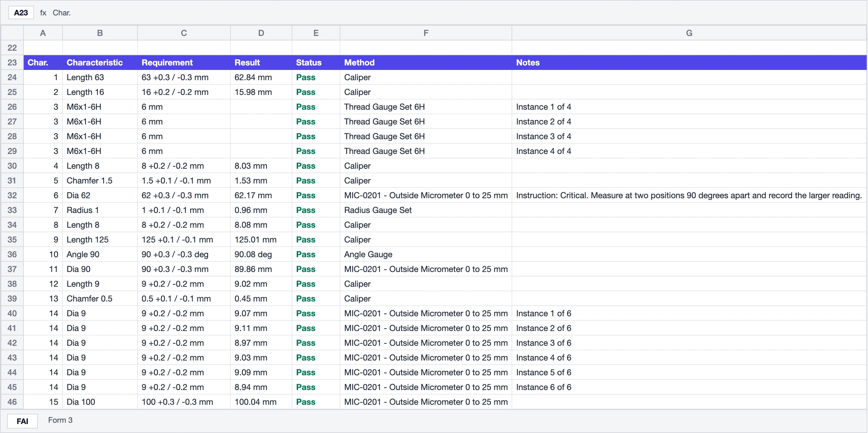Screen dimensions: 868x433
Task: Select row 22 header
Action: pos(12,48)
